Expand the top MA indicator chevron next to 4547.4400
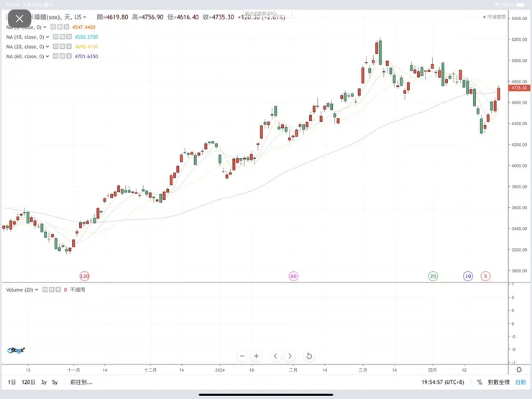The image size is (532, 399). 45,27
